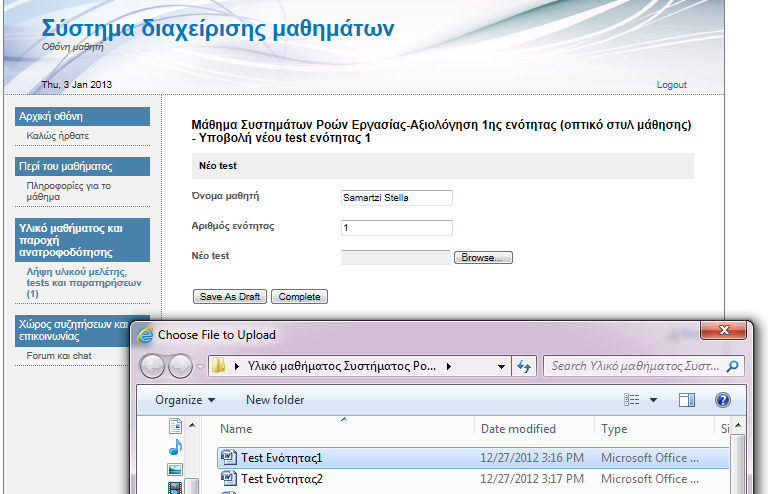Toggle the preview pane icon

click(x=687, y=400)
